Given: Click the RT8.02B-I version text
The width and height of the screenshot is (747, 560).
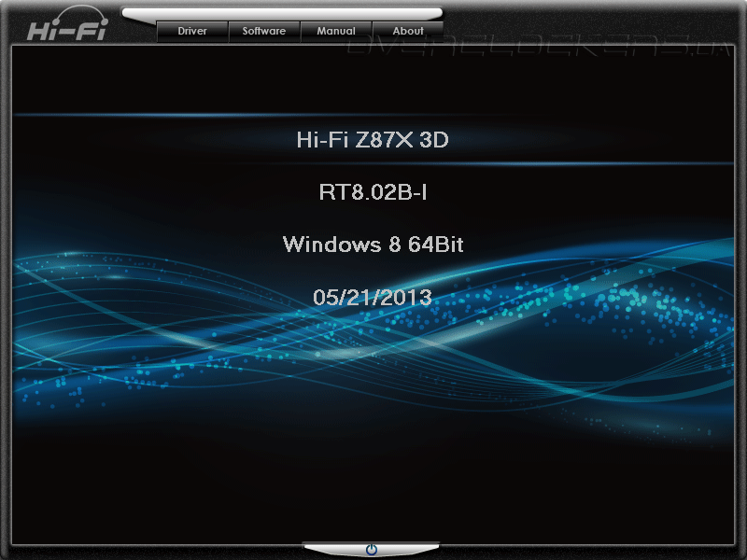Looking at the screenshot, I should click(373, 192).
